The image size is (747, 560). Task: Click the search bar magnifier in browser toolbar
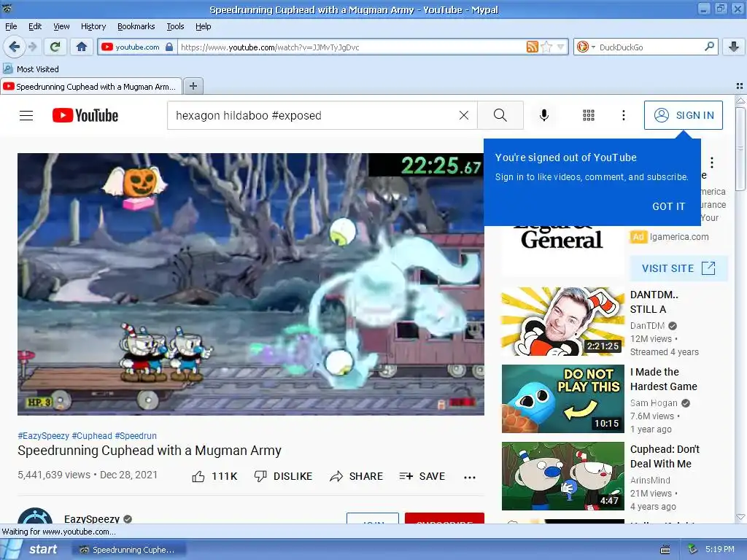pyautogui.click(x=709, y=47)
